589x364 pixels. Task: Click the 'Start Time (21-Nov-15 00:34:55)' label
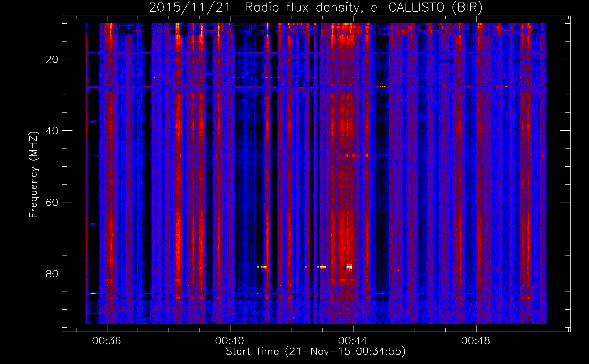point(316,352)
